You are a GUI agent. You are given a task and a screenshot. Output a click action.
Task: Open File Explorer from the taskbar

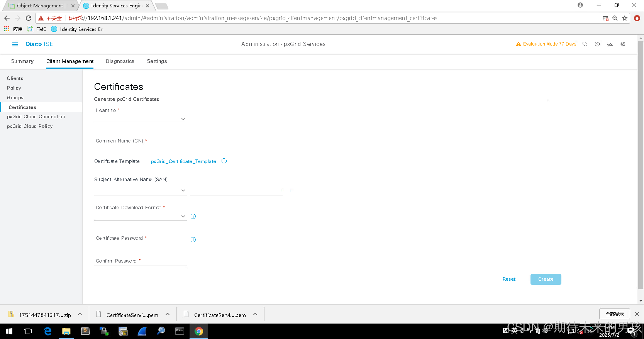click(66, 331)
